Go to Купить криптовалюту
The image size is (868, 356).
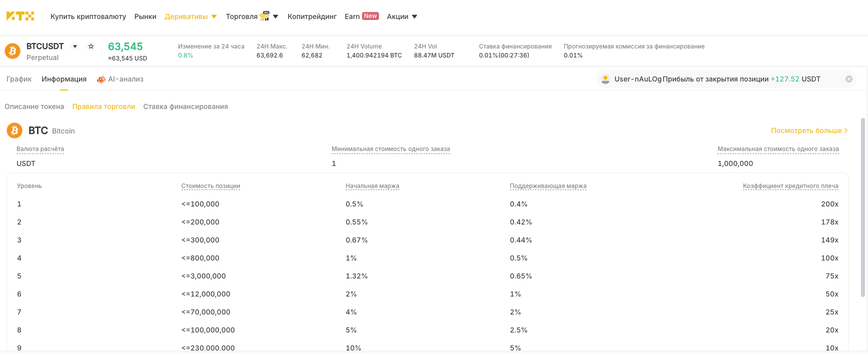[x=88, y=16]
